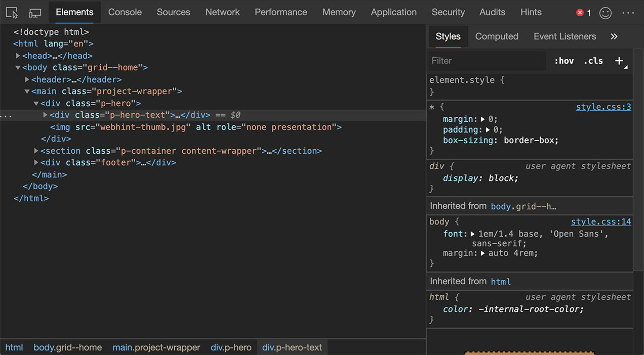Image resolution: width=644 pixels, height=355 pixels.
Task: Select html in the breadcrumb bar
Action: coord(14,347)
